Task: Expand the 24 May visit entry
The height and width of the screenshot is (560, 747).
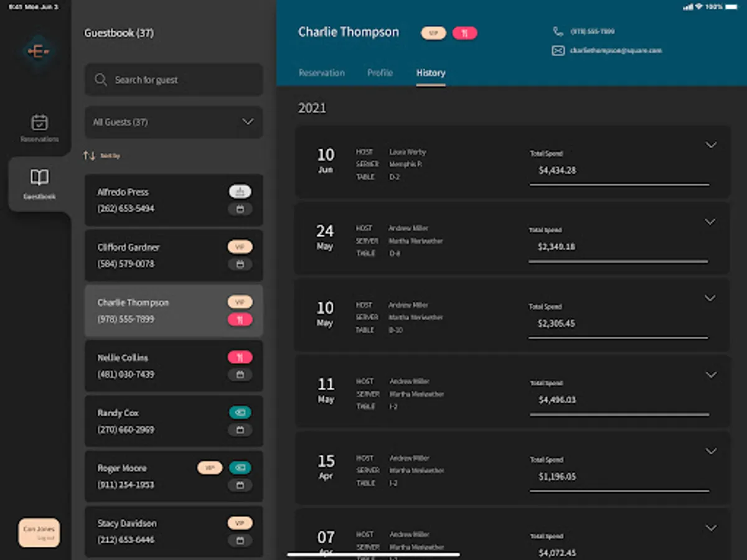Action: pos(710,222)
